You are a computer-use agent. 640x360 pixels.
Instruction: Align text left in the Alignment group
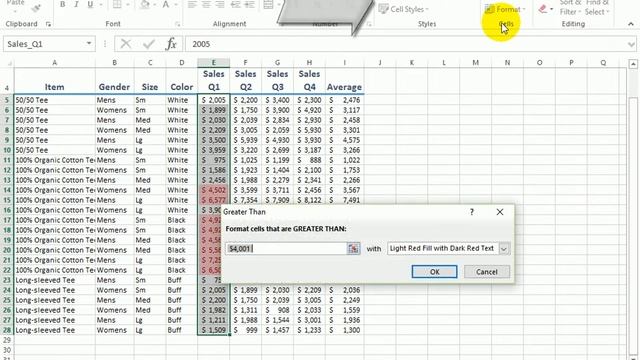[x=192, y=4]
